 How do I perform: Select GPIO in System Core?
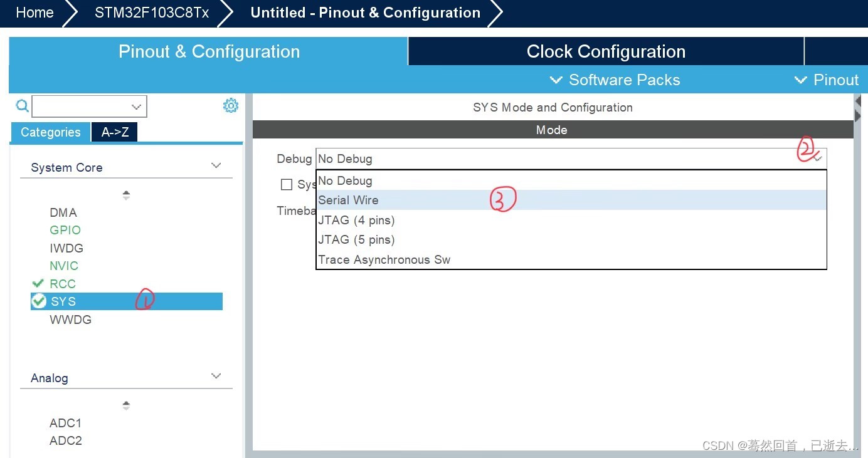click(x=65, y=230)
